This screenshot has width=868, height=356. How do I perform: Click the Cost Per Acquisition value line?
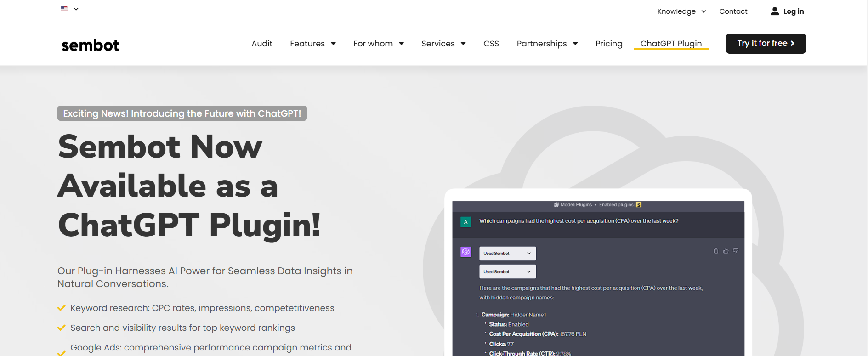[x=538, y=334]
